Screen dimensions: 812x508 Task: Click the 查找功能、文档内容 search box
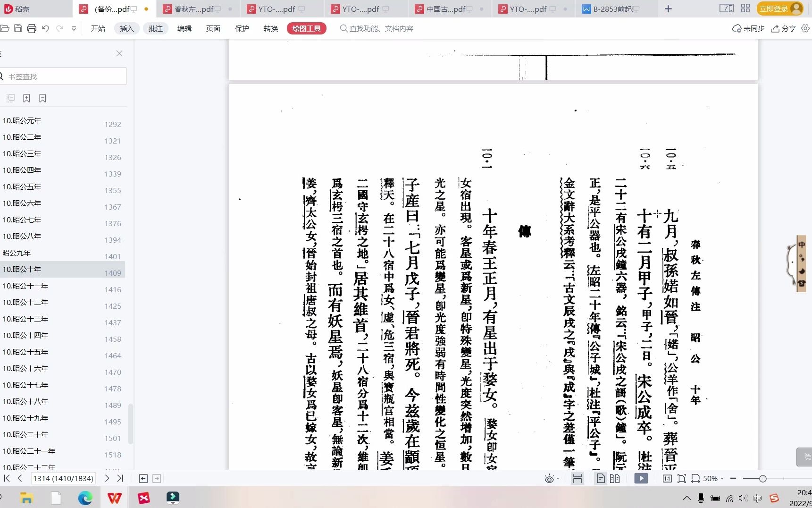click(377, 28)
